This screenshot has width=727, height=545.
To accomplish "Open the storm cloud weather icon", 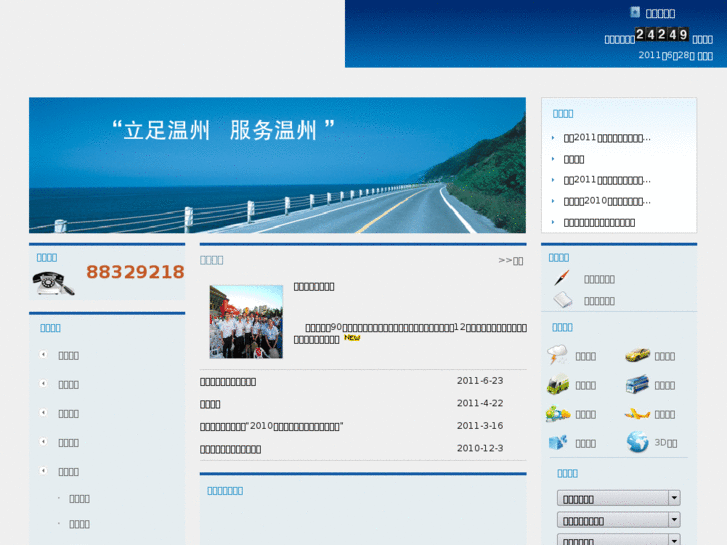I will (557, 355).
